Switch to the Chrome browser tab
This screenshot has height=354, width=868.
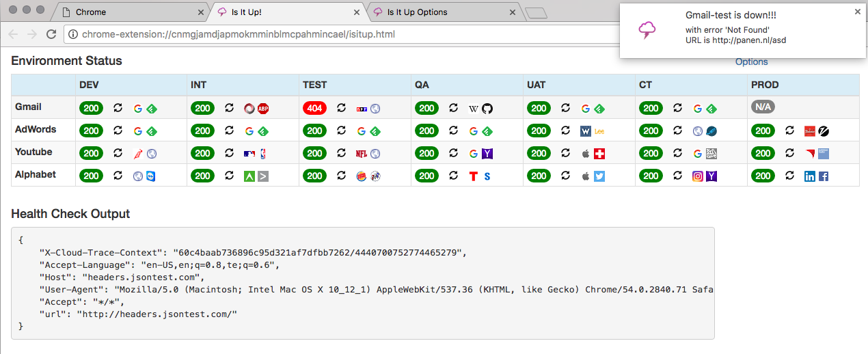coord(130,12)
